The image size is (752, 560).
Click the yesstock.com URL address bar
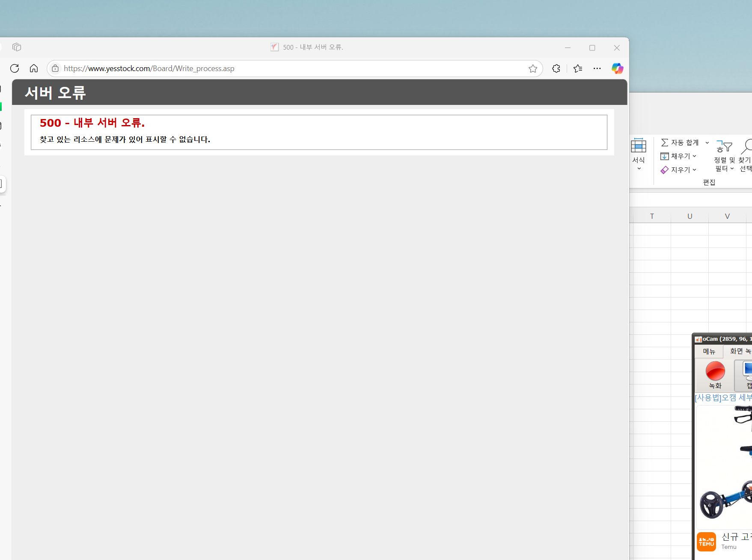click(x=257, y=69)
